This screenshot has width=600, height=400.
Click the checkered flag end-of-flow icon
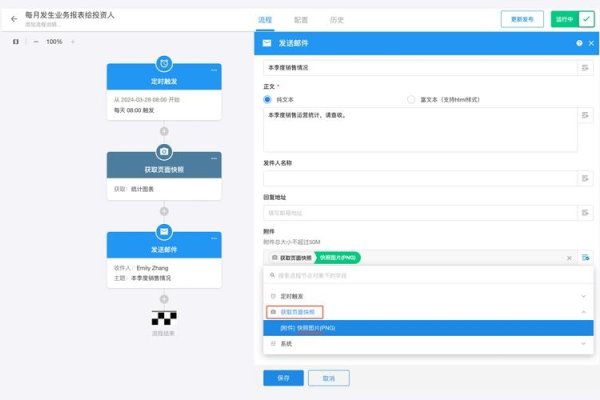coord(164,318)
